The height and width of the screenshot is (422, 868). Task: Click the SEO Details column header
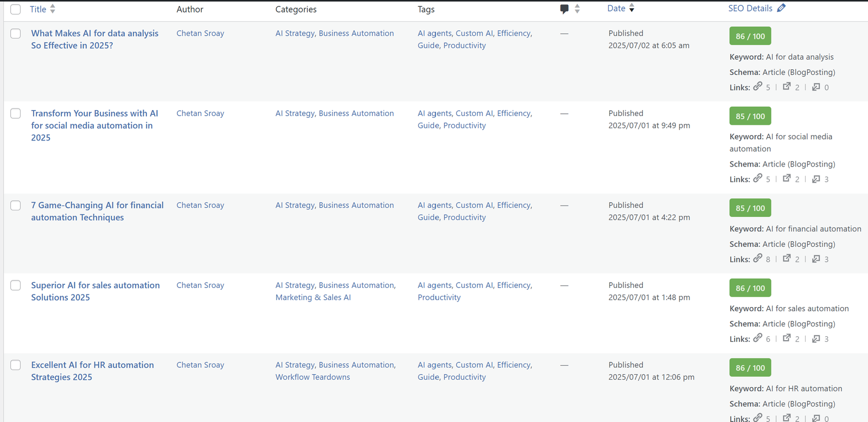(x=750, y=9)
